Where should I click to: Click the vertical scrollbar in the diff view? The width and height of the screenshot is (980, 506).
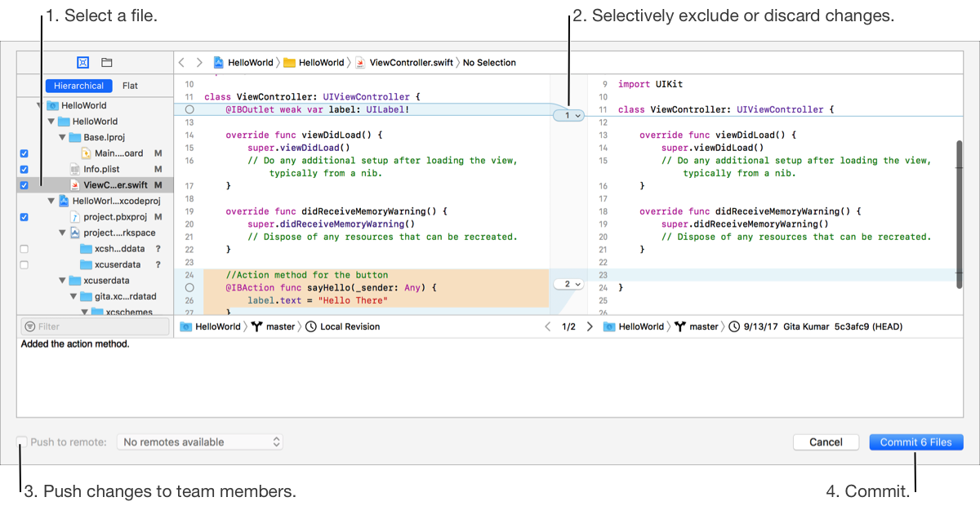pyautogui.click(x=959, y=212)
